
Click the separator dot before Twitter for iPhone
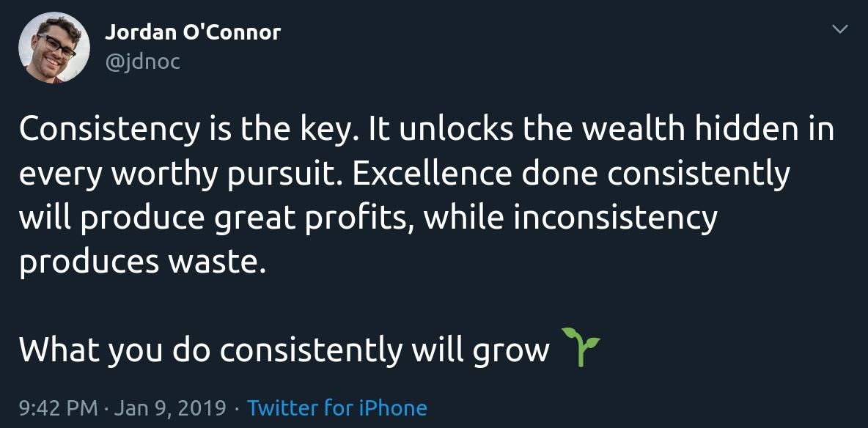click(x=237, y=409)
